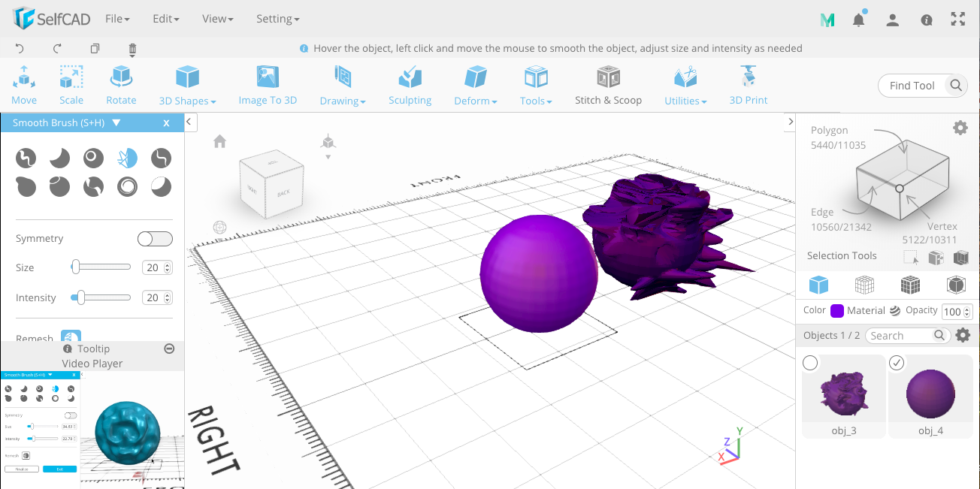Image resolution: width=980 pixels, height=489 pixels.
Task: Enter fullscreen mode
Action: click(x=958, y=20)
